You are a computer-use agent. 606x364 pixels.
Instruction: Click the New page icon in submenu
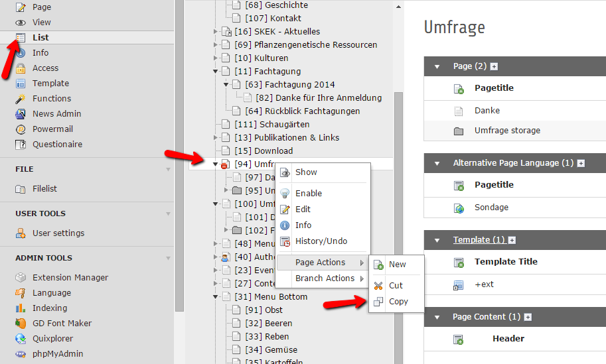point(378,265)
